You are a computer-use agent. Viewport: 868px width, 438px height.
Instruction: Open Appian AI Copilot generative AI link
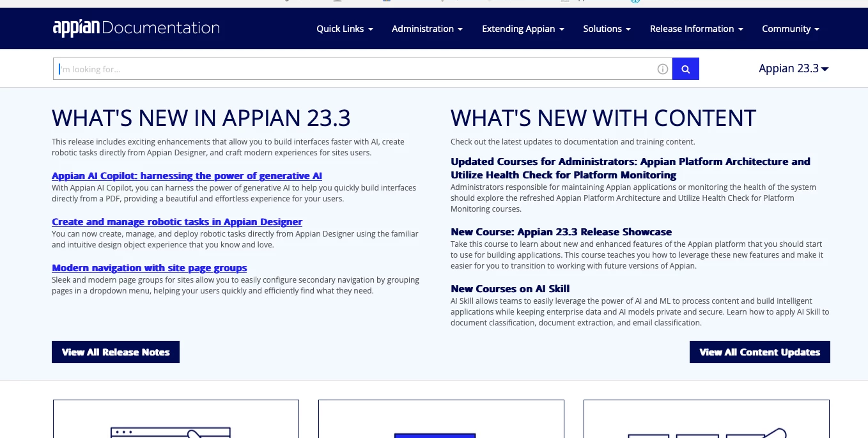(187, 176)
